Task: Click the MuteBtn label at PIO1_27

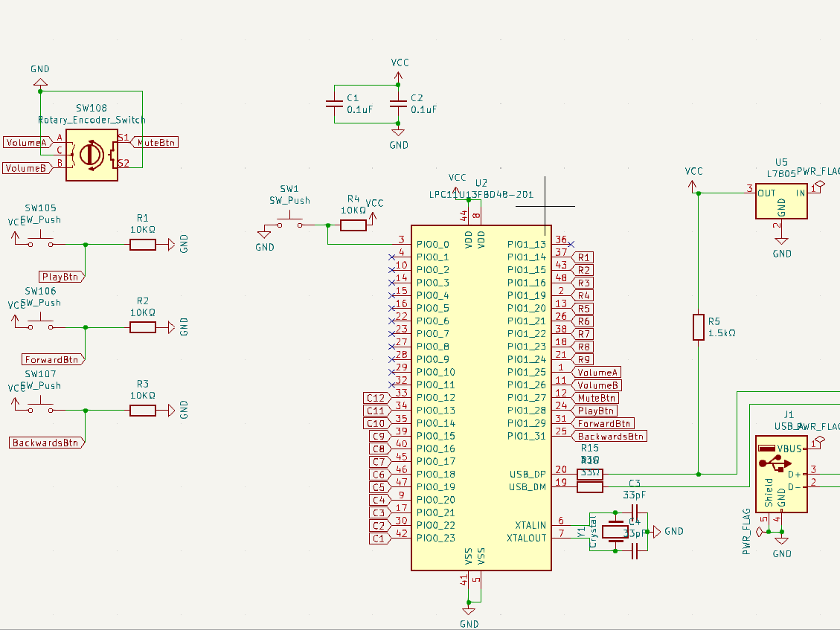Action: point(595,397)
